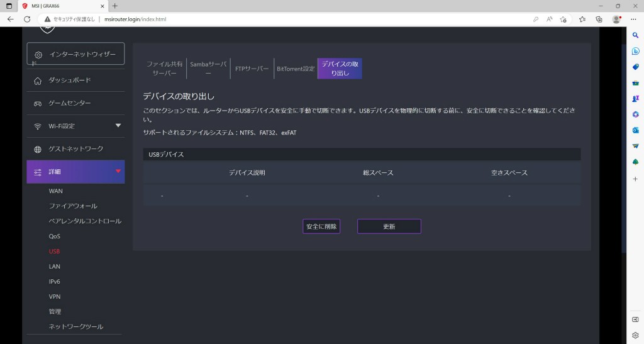Switch to the FTPサーバー tab
The width and height of the screenshot is (644, 344).
coord(252,69)
